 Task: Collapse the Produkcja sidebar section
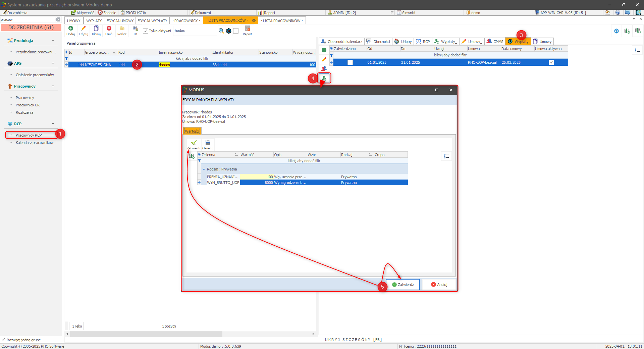pyautogui.click(x=53, y=41)
